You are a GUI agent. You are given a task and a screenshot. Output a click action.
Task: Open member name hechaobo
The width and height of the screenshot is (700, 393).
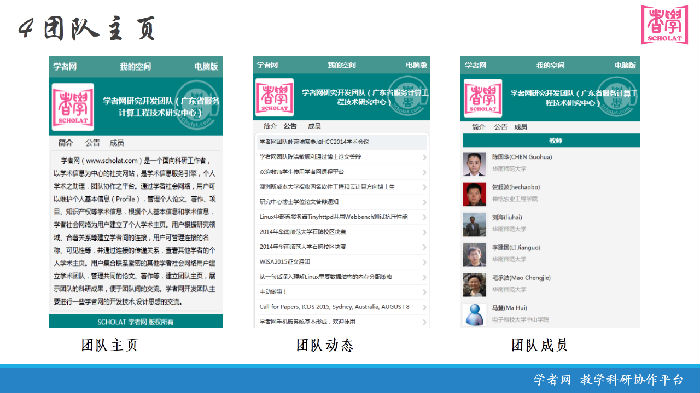pos(516,187)
